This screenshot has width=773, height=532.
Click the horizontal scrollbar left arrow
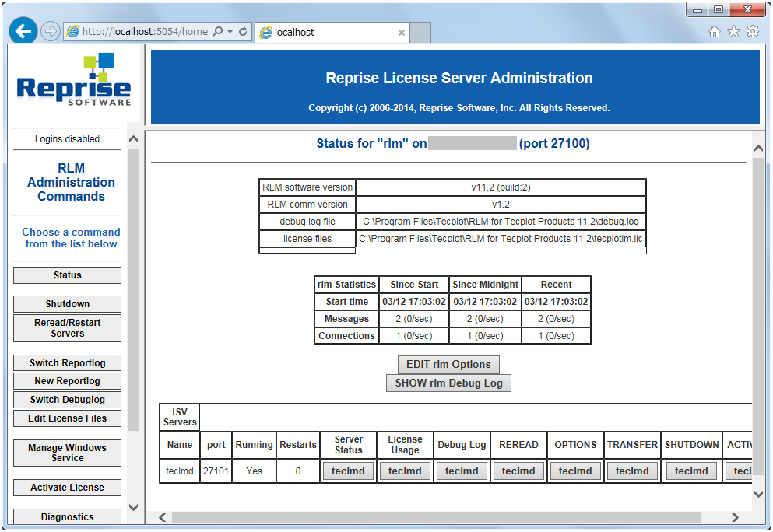pyautogui.click(x=163, y=517)
